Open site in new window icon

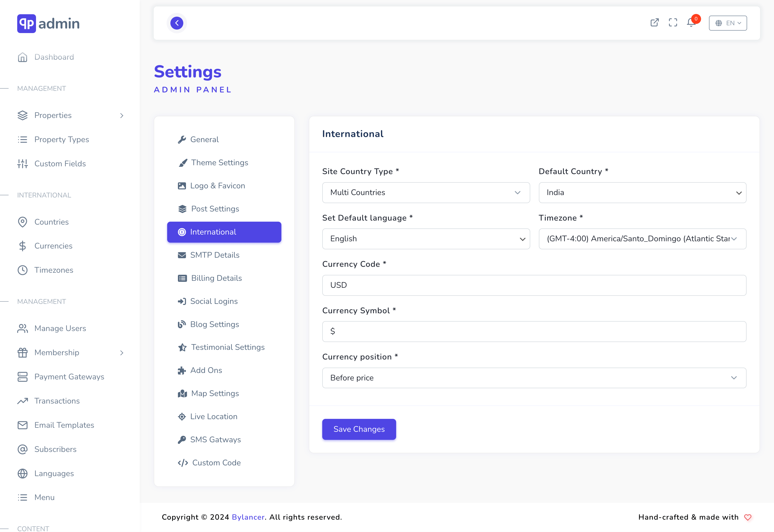pyautogui.click(x=654, y=23)
